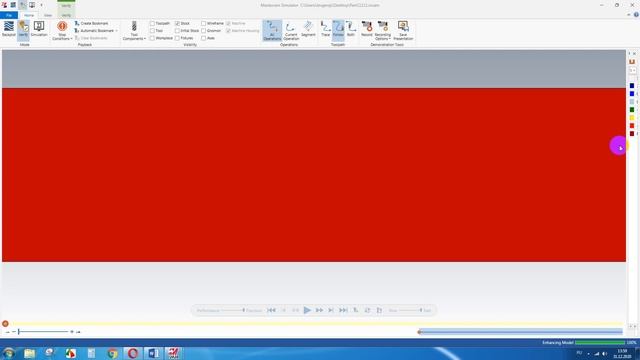This screenshot has height=360, width=640.
Task: Switch to the View ribbon tab
Action: (48, 15)
